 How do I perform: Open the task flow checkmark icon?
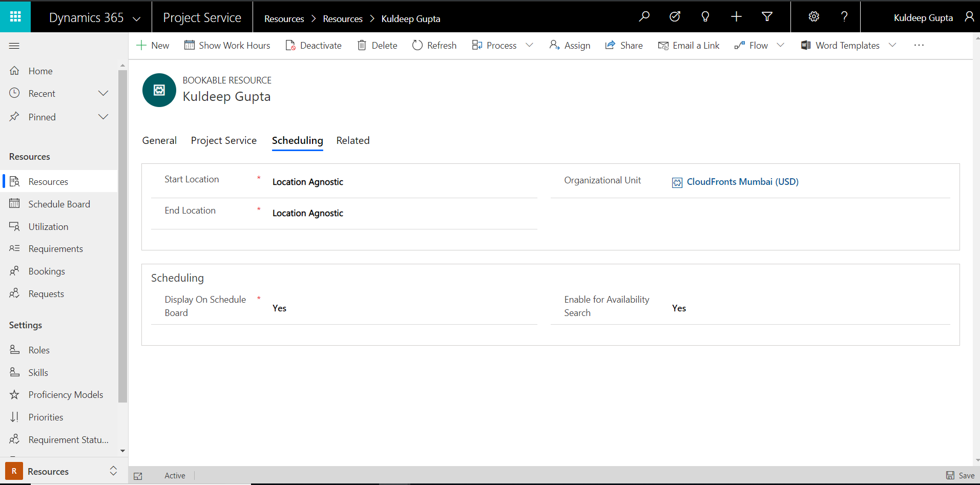(x=675, y=17)
